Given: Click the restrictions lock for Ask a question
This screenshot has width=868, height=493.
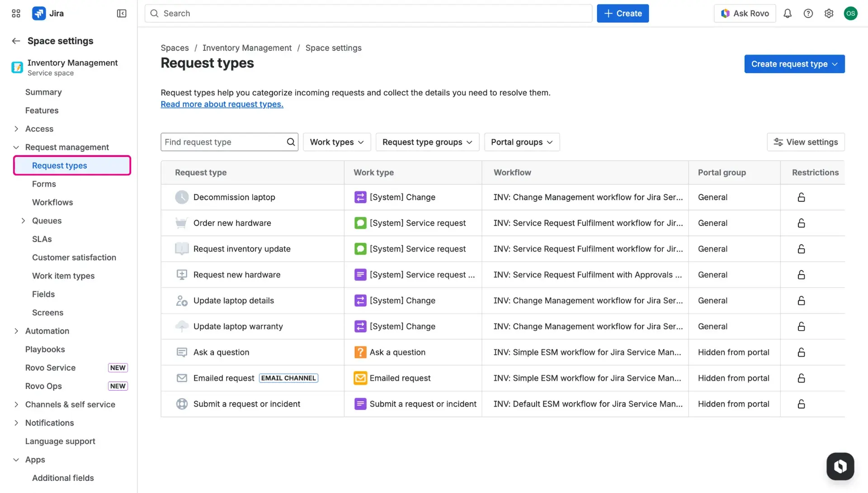Looking at the screenshot, I should (x=801, y=352).
